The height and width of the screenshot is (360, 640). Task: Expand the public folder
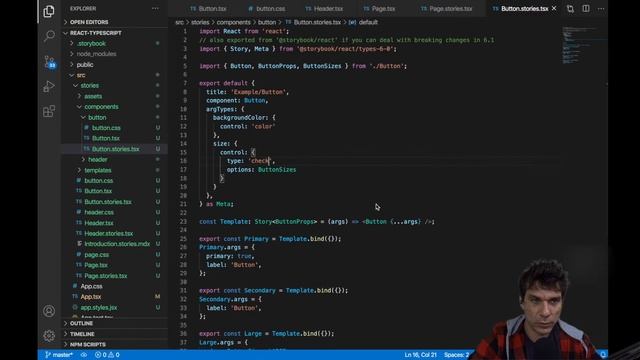click(x=85, y=64)
